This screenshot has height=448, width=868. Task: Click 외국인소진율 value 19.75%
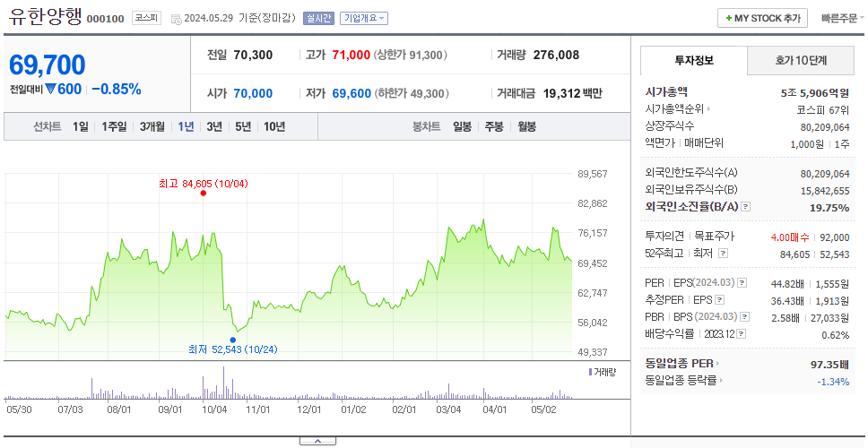tap(831, 207)
